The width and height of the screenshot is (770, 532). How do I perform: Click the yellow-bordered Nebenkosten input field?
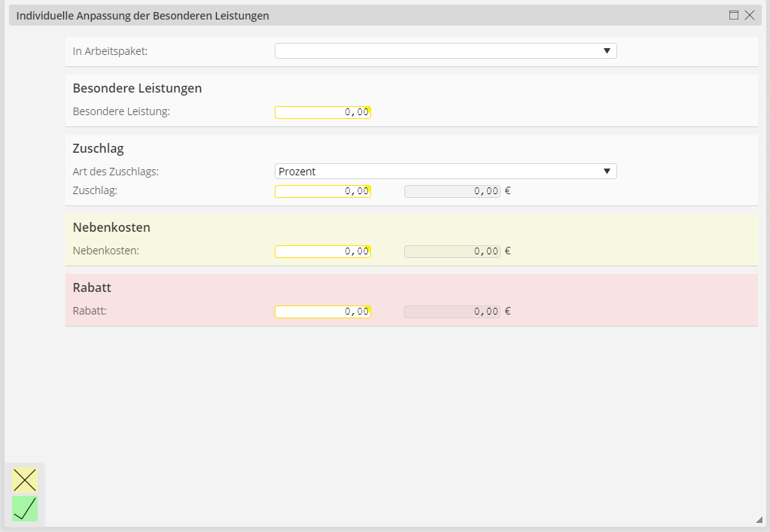pos(323,251)
